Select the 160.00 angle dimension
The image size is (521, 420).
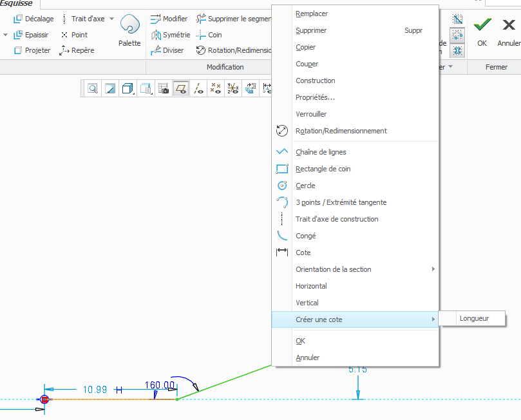point(160,385)
